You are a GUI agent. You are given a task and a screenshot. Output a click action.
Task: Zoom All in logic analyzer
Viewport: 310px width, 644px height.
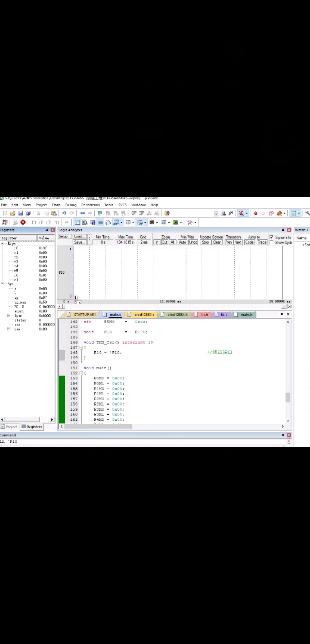coord(172,242)
